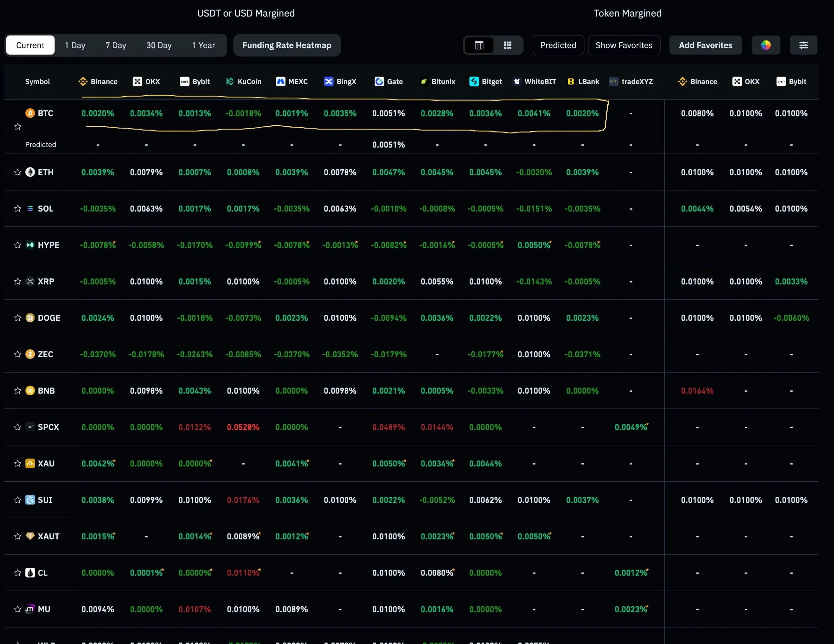The width and height of the screenshot is (834, 644).
Task: Open the Funding Rate Heatmap
Action: tap(287, 45)
